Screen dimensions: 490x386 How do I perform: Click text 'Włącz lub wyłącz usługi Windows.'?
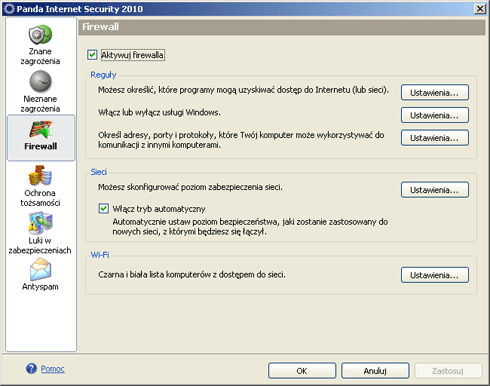[159, 113]
